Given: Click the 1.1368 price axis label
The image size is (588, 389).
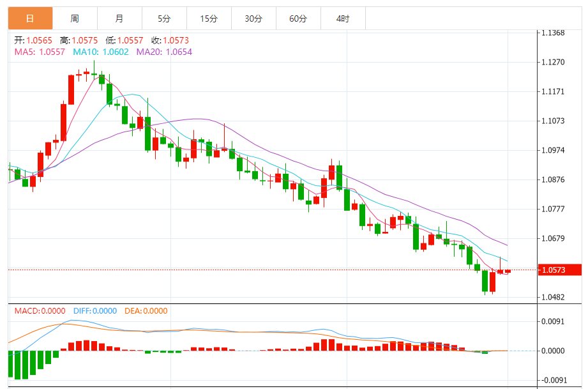Looking at the screenshot, I should (553, 33).
